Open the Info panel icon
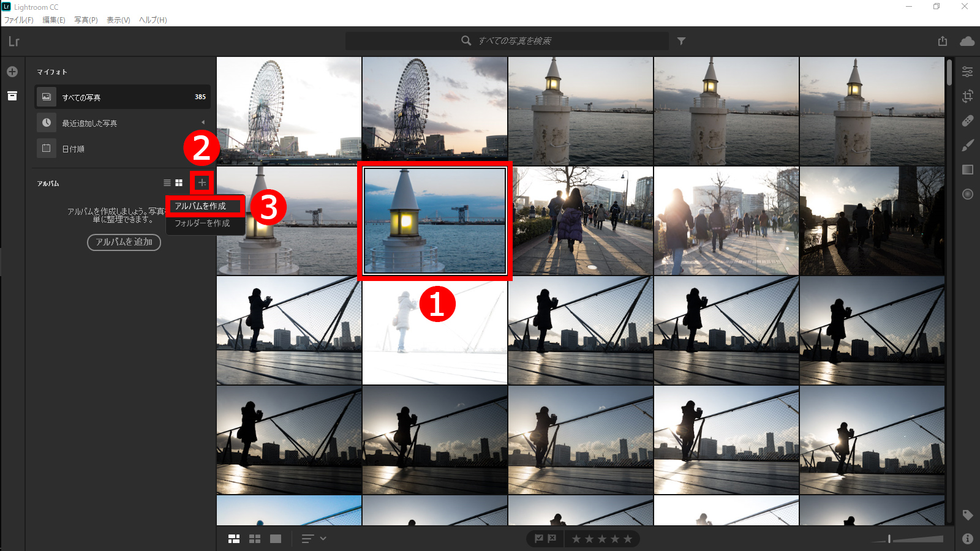This screenshot has height=551, width=980. pos(968,539)
